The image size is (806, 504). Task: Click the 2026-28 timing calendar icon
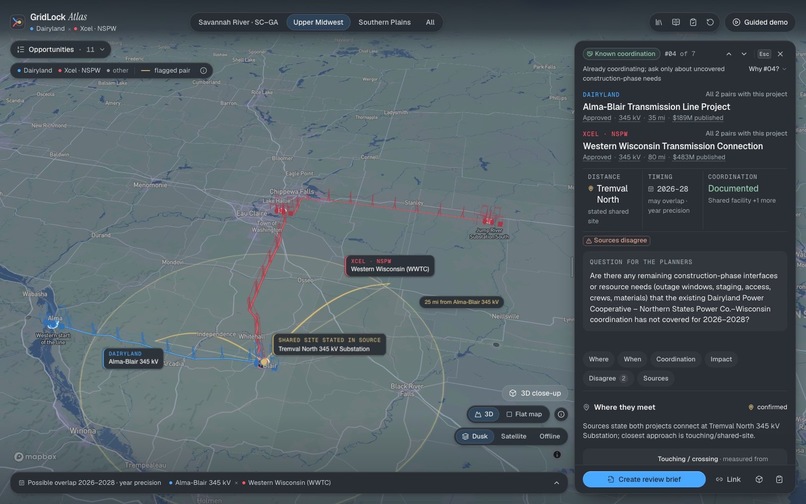tap(651, 189)
